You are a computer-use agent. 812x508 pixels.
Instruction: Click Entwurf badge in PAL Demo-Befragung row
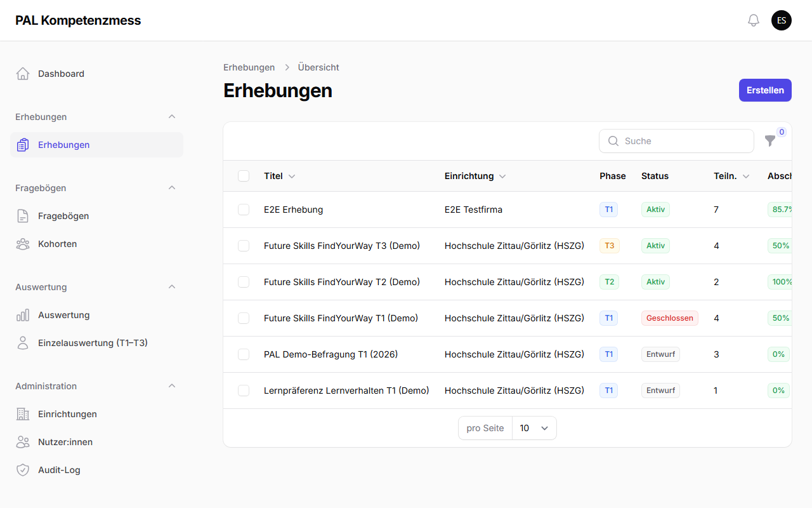click(x=660, y=354)
